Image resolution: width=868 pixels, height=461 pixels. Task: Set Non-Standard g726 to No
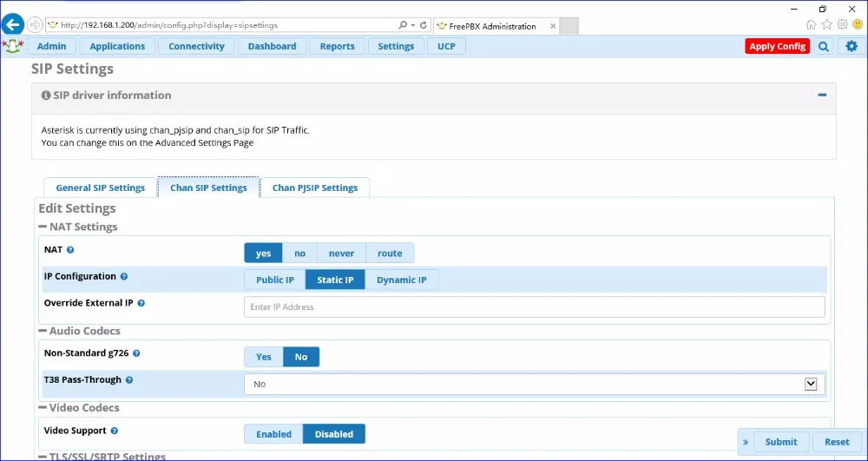point(301,357)
